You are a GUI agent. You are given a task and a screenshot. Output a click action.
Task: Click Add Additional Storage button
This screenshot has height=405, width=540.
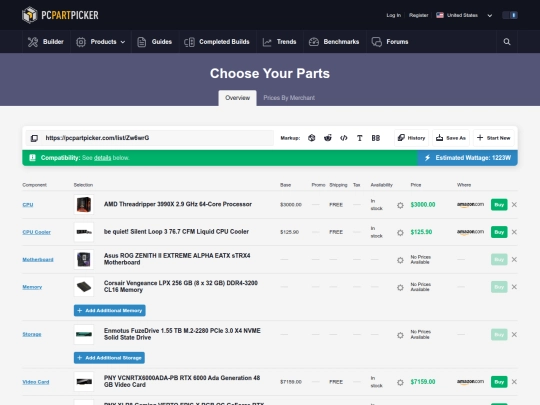(109, 358)
